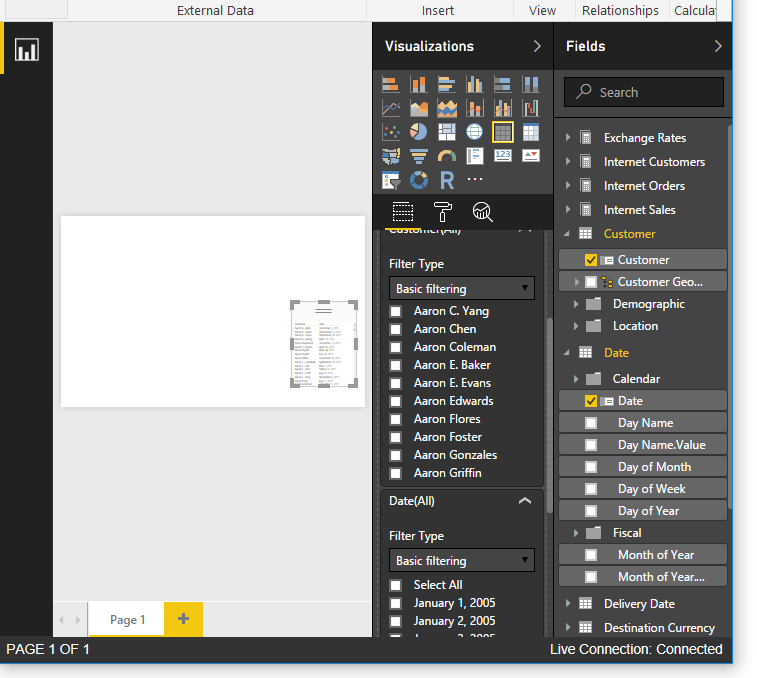
Task: Check the Aaron Edwards filter checkbox
Action: tap(395, 401)
